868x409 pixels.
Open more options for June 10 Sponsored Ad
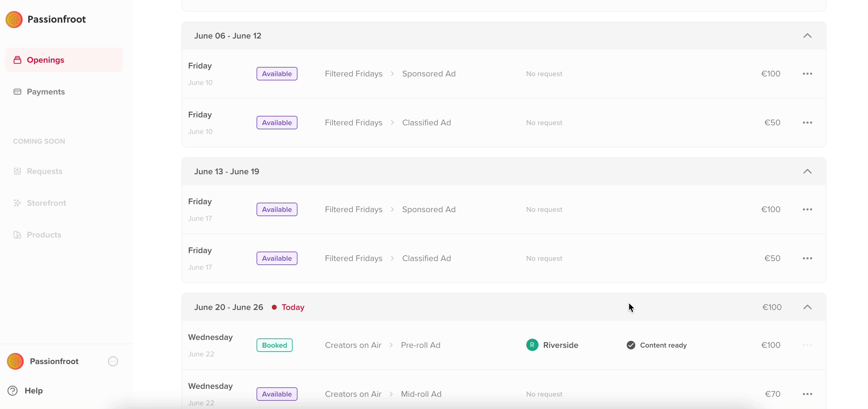[807, 73]
